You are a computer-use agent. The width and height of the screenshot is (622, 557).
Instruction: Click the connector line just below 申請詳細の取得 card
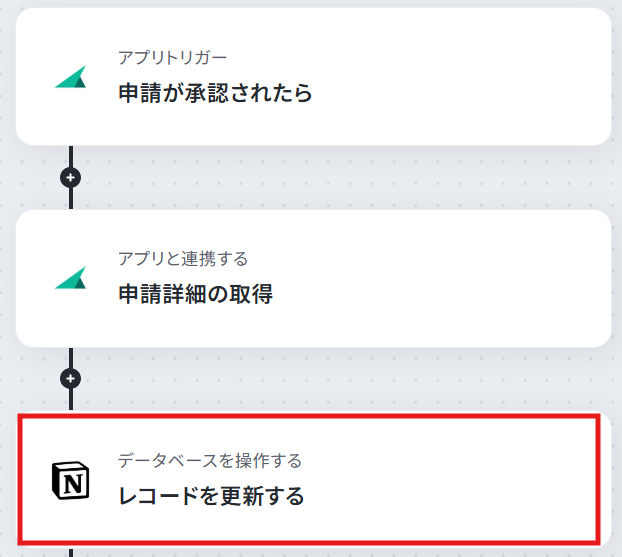coord(71,358)
